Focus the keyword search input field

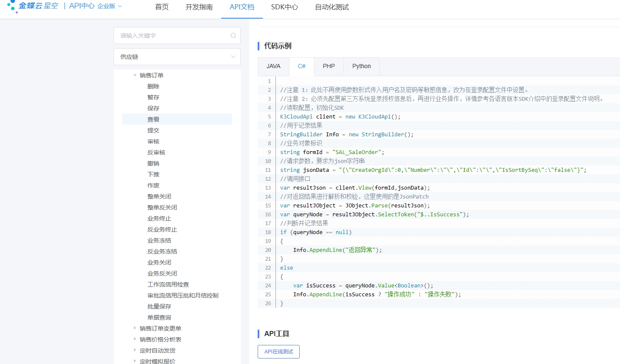(x=174, y=36)
